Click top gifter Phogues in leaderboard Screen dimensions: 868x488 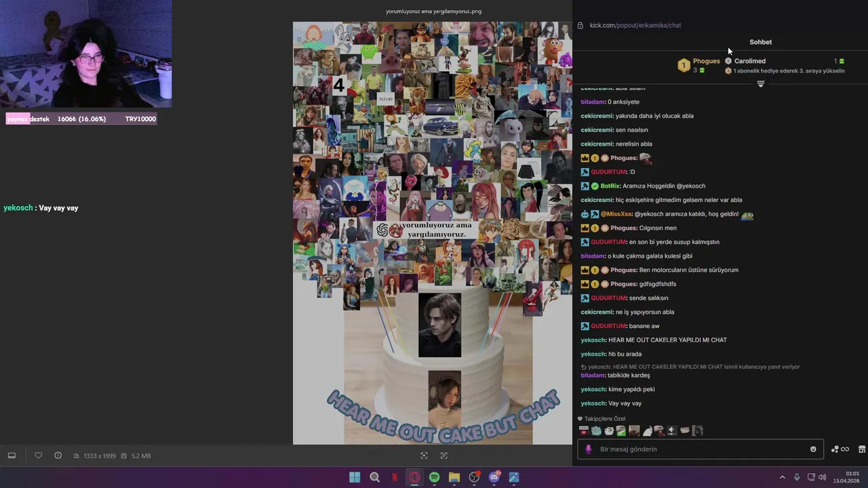pos(706,61)
